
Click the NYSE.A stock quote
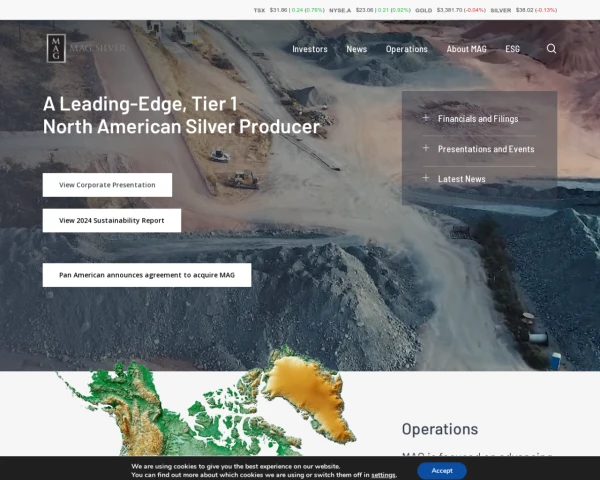pyautogui.click(x=370, y=10)
